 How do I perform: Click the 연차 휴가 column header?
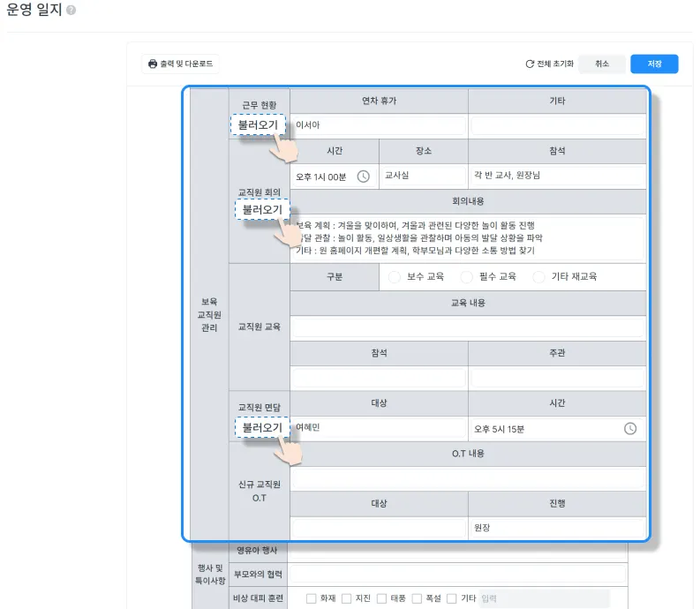pos(379,101)
